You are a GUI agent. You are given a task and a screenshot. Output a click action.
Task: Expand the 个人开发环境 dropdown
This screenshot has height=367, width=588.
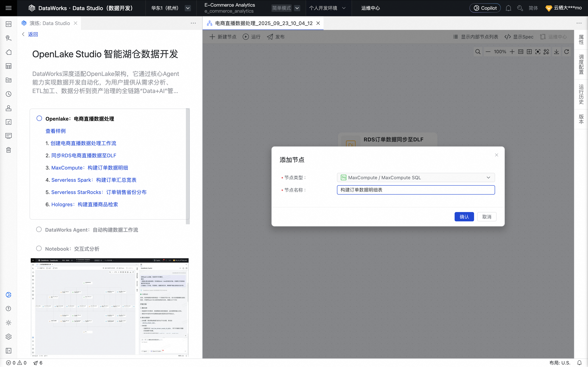[x=327, y=8]
